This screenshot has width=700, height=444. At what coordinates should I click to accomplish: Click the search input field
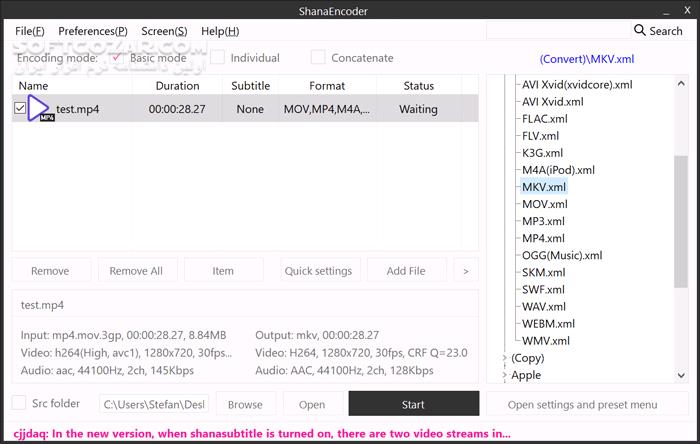[558, 30]
